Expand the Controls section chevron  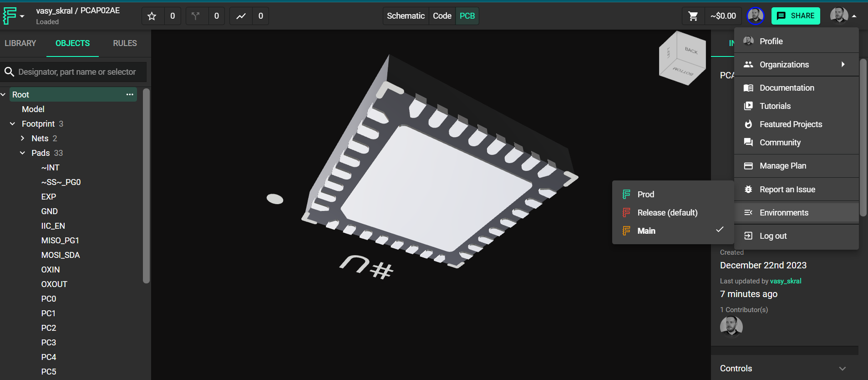pyautogui.click(x=843, y=369)
